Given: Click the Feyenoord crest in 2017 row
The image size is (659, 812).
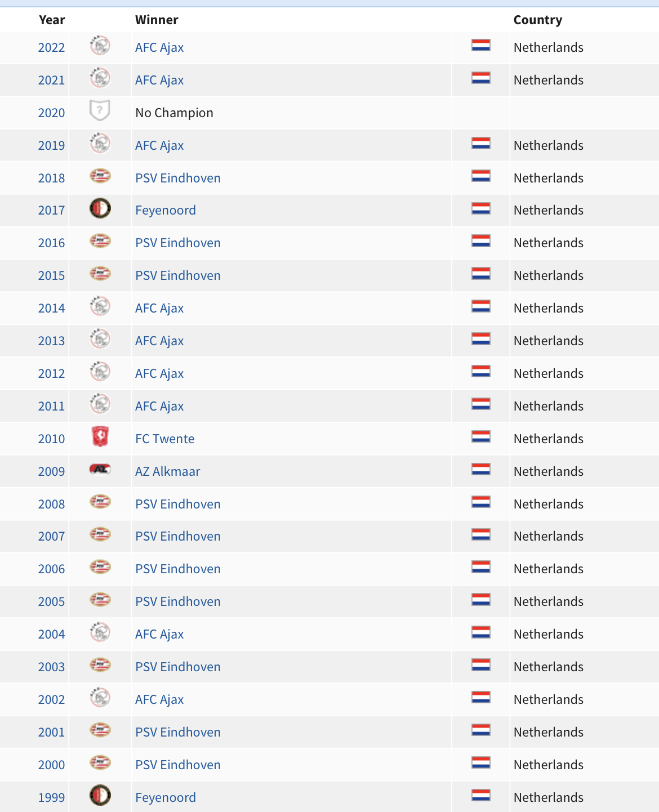Looking at the screenshot, I should (100, 208).
